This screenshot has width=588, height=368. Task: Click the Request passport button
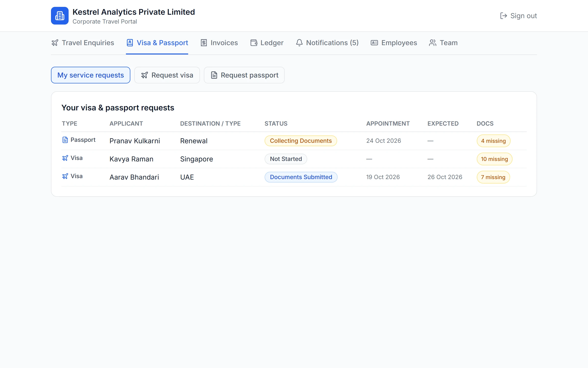click(244, 75)
